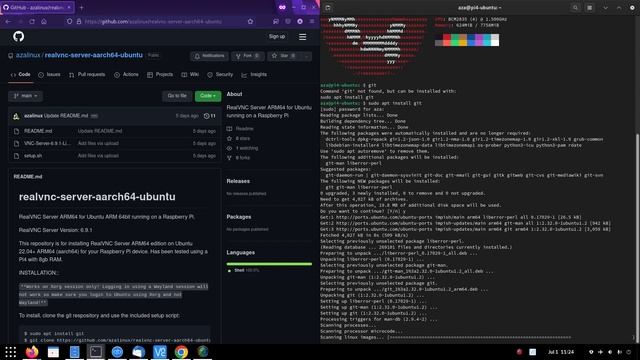Open the GitHub logo home link
640x360 pixels.
pyautogui.click(x=18, y=37)
